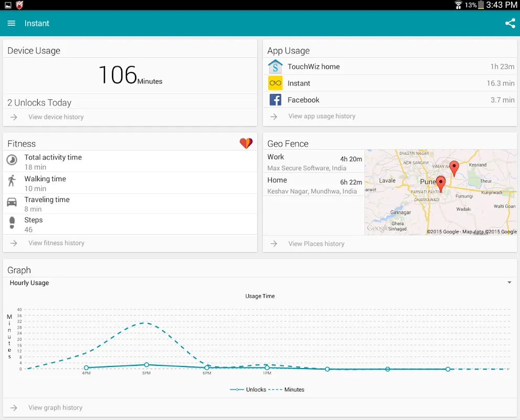
Task: Tap the share icon in header
Action: (510, 23)
